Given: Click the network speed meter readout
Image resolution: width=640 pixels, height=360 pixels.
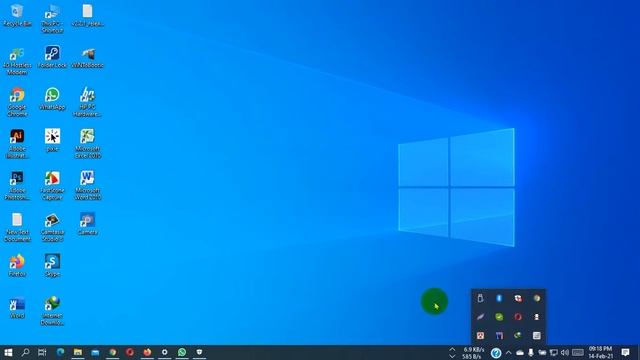Looking at the screenshot, I should 473,353.
